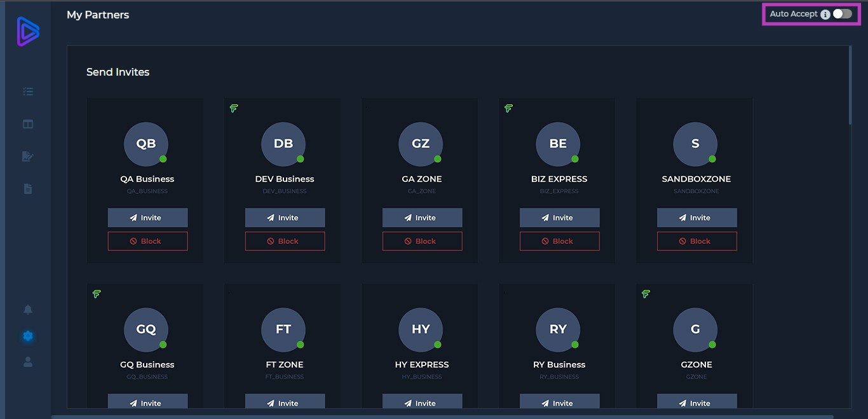Open notifications bell in sidebar
The width and height of the screenshot is (868, 419).
tap(28, 310)
